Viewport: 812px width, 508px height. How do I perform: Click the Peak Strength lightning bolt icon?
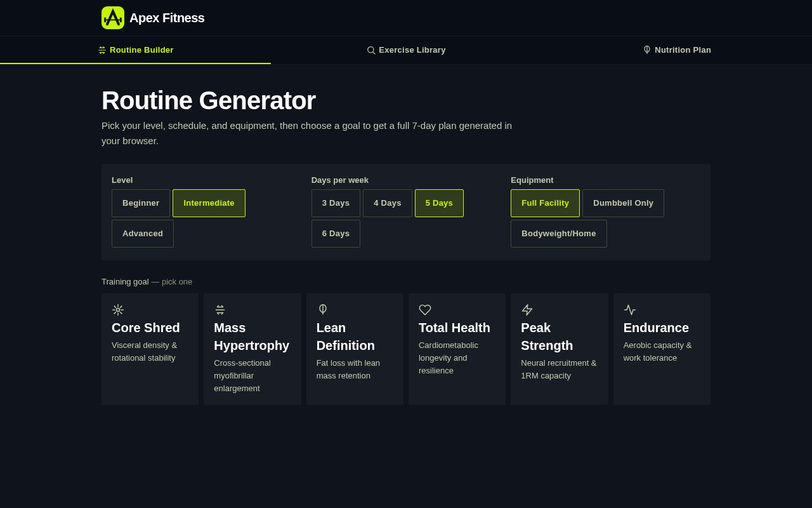(527, 310)
